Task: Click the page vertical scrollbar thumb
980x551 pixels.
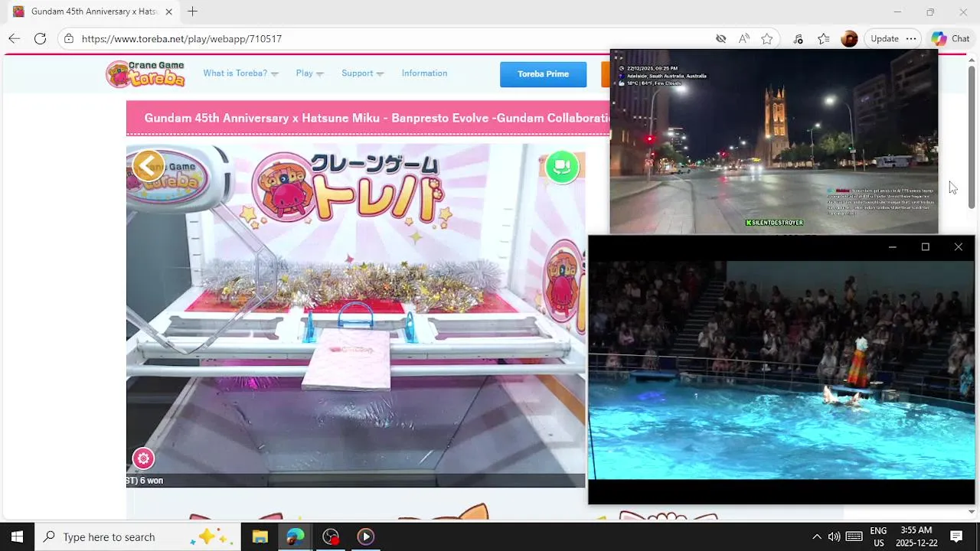Action: (972, 137)
